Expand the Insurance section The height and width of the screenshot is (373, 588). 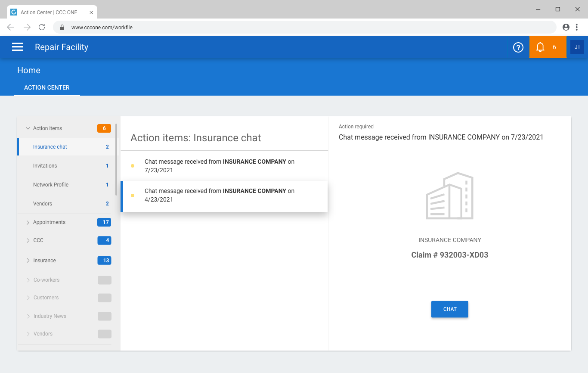click(x=28, y=261)
